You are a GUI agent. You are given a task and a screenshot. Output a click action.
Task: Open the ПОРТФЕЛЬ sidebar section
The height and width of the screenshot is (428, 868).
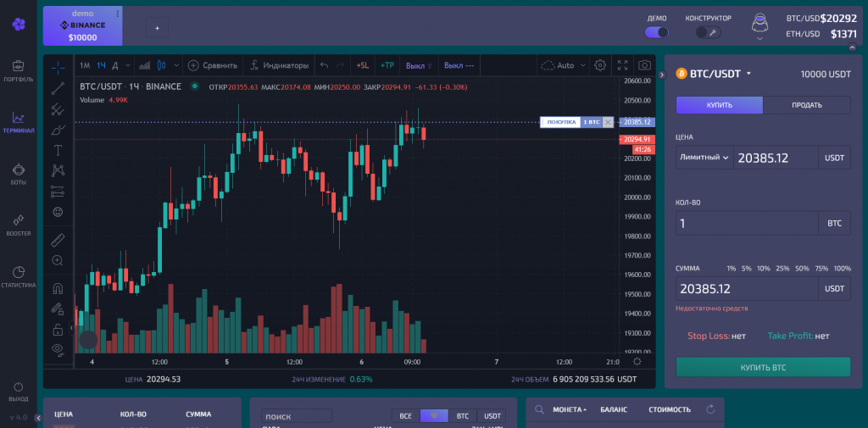click(19, 71)
